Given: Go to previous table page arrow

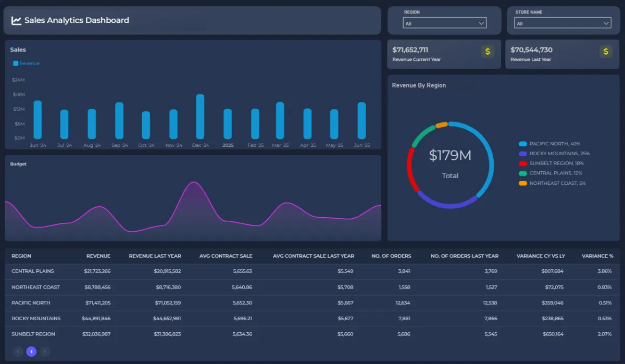Looking at the screenshot, I should click(18, 352).
